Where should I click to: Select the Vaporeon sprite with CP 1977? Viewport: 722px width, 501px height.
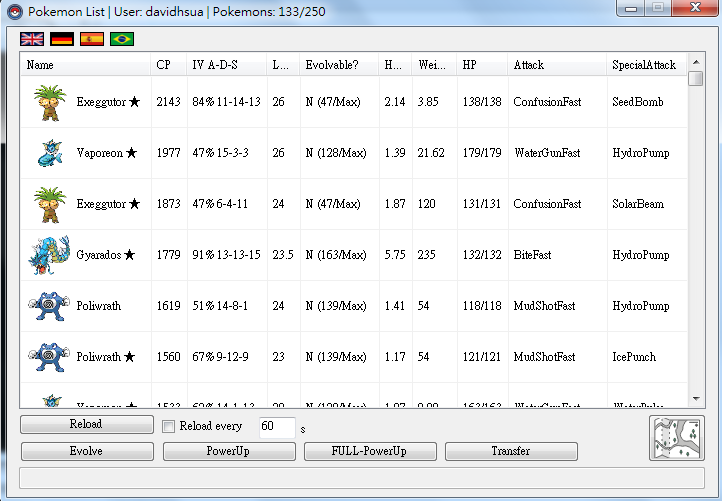pos(50,153)
